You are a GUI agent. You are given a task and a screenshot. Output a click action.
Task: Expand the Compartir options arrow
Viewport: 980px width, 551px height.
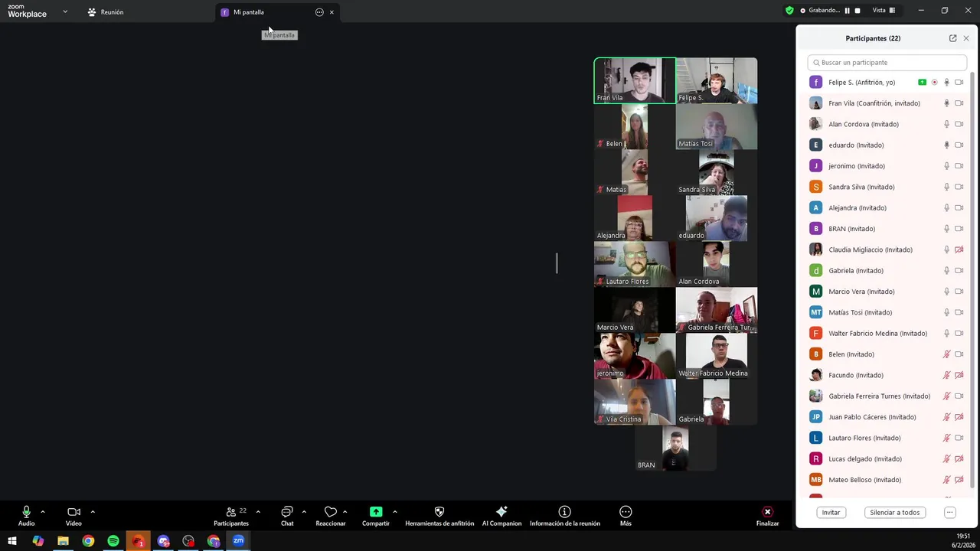point(395,511)
